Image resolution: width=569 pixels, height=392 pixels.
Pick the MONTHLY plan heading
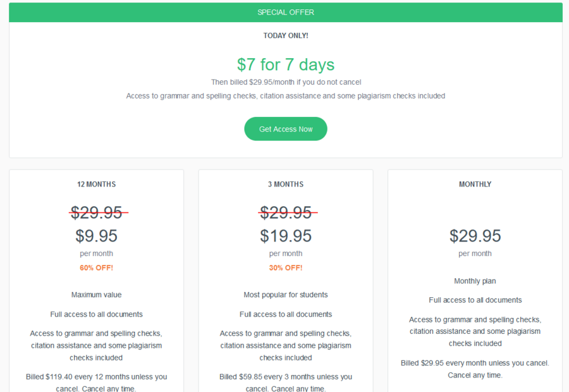click(x=475, y=185)
